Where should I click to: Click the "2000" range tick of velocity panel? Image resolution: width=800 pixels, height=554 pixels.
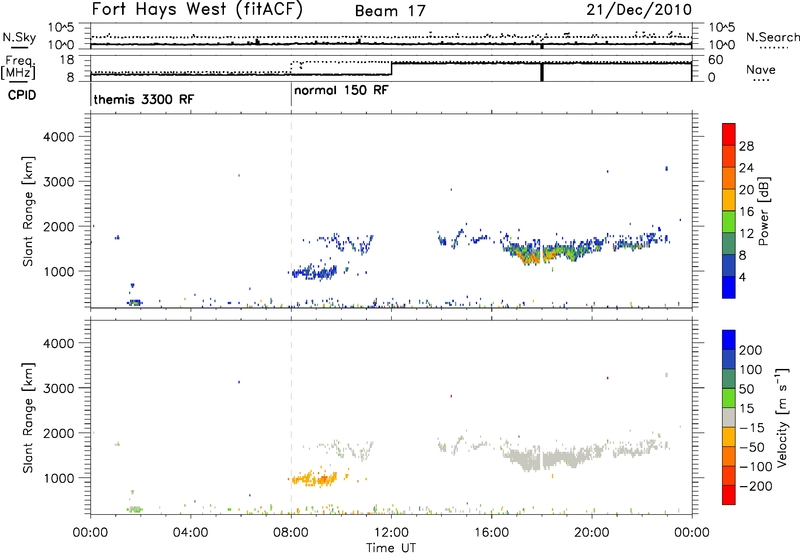[x=58, y=433]
